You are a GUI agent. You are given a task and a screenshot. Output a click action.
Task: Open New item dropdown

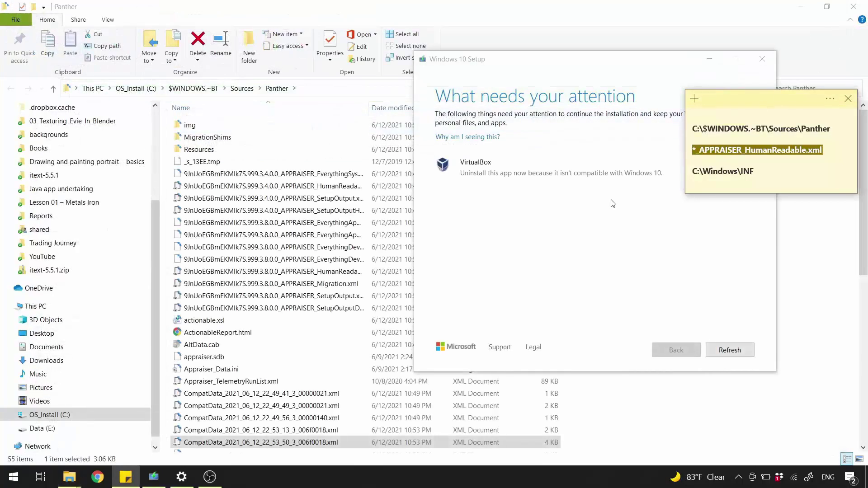[283, 34]
